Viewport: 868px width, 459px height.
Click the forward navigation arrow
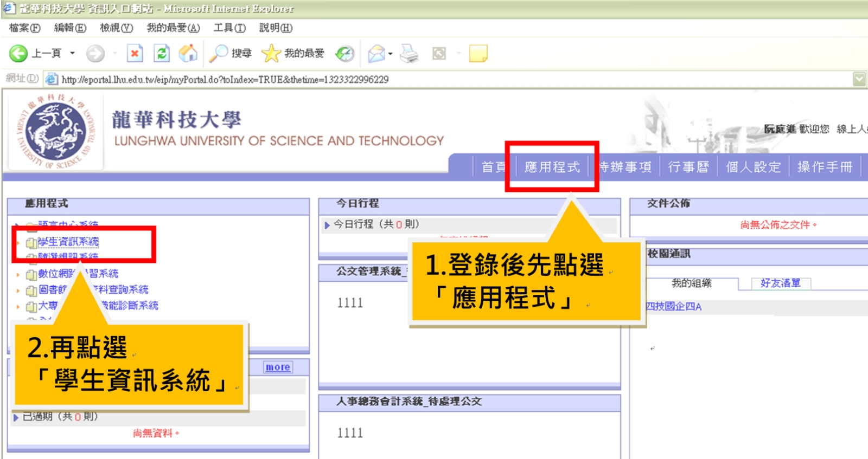95,53
